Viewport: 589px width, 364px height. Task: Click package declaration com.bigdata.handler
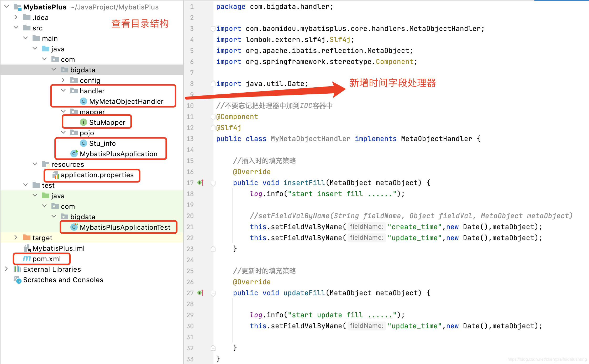point(290,7)
